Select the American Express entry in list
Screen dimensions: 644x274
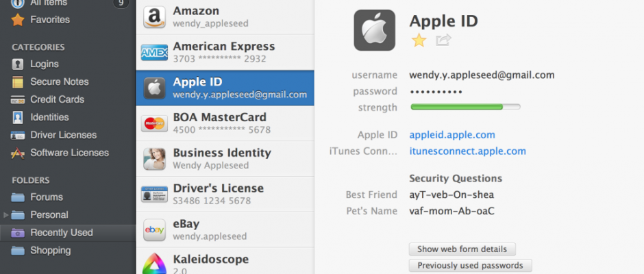[224, 52]
